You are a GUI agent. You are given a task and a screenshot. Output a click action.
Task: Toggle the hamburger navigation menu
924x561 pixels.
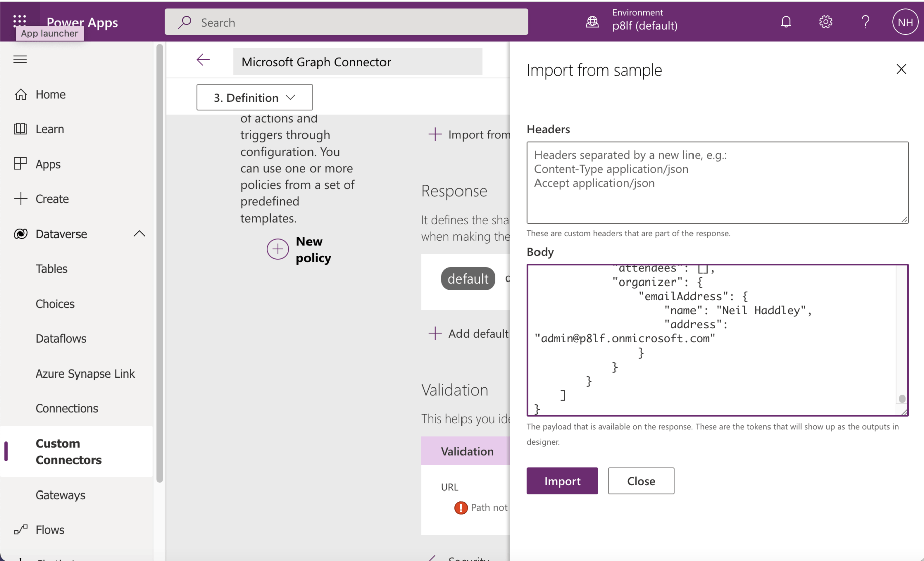pyautogui.click(x=20, y=59)
